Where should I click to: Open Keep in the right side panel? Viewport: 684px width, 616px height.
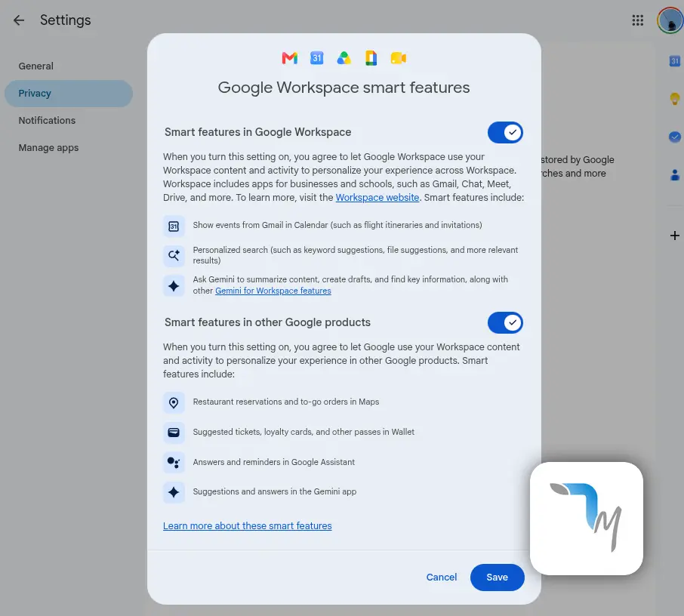(x=674, y=99)
